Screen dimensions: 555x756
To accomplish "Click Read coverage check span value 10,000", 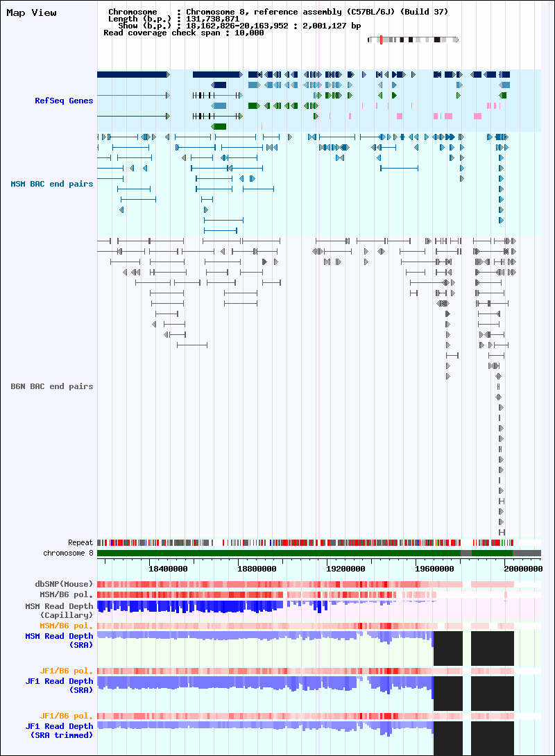I will click(x=249, y=33).
